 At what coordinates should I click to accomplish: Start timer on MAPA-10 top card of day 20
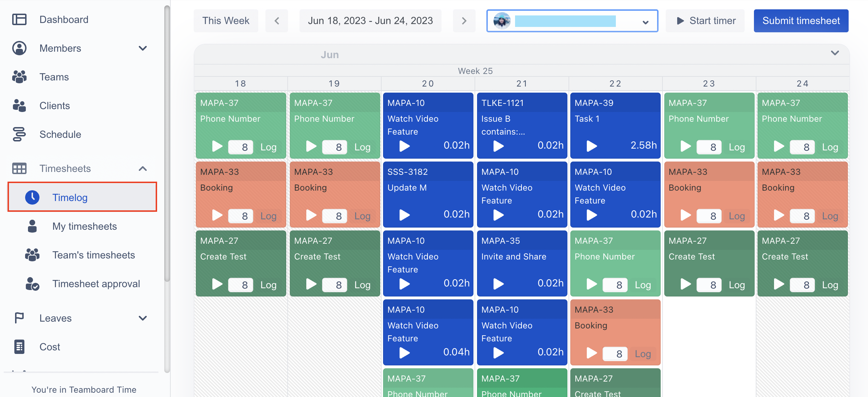coord(405,146)
